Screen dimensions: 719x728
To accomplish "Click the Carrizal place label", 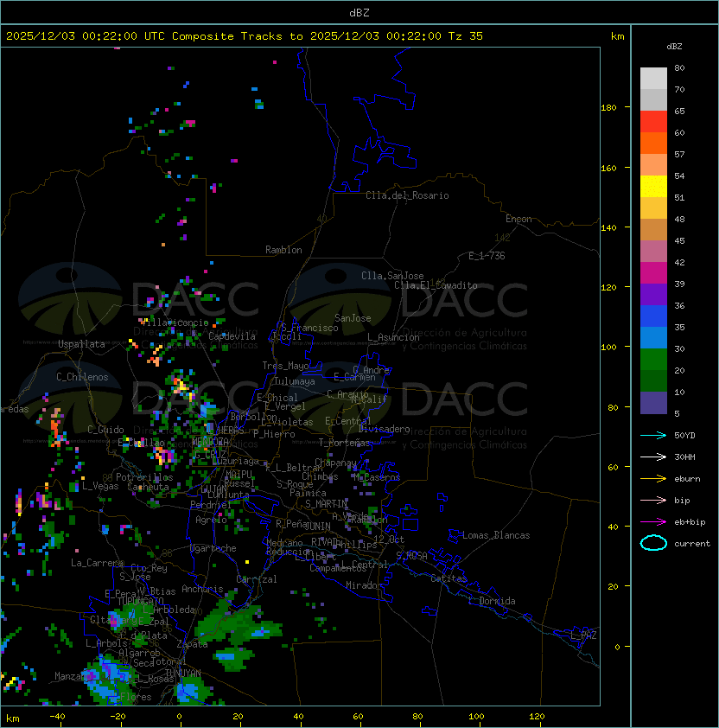I will (x=257, y=579).
